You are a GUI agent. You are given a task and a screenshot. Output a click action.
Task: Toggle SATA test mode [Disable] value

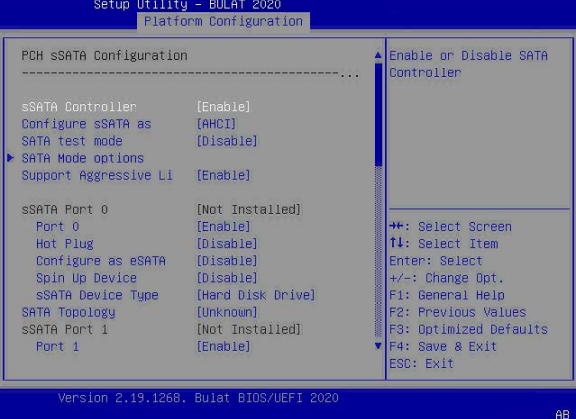pyautogui.click(x=227, y=141)
